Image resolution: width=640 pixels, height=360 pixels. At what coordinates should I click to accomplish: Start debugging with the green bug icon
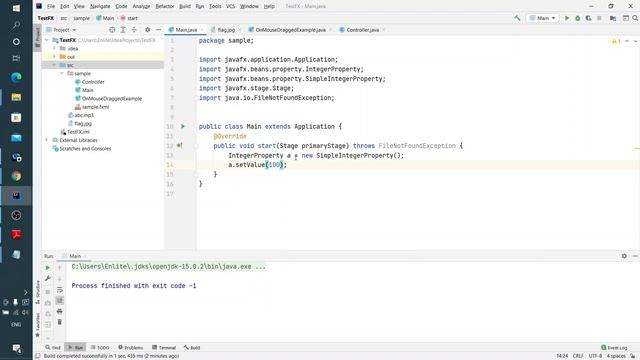tap(578, 18)
